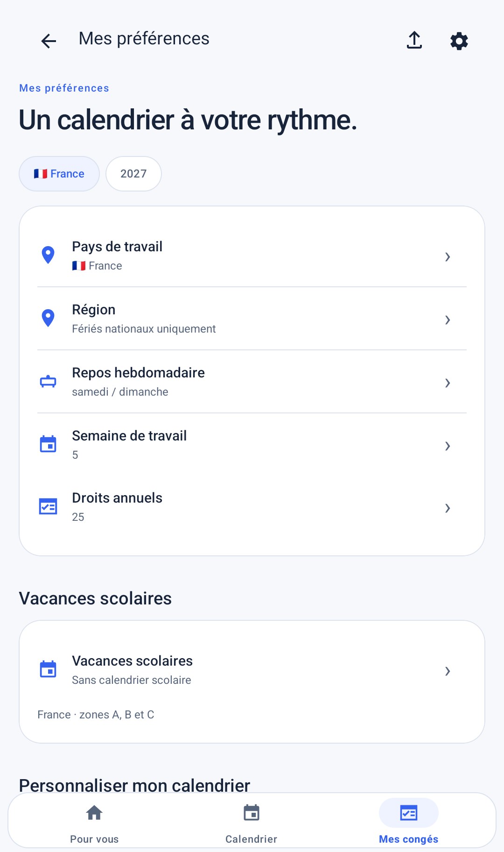Tap the Vacances scolaires calendar icon

pyautogui.click(x=48, y=669)
